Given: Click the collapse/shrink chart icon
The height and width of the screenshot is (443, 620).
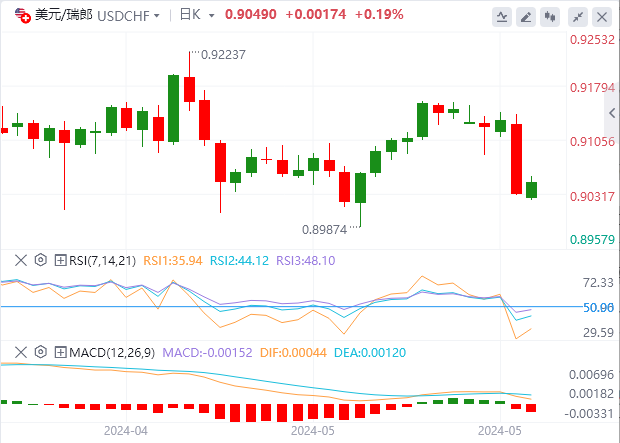Looking at the screenshot, I should click(578, 17).
